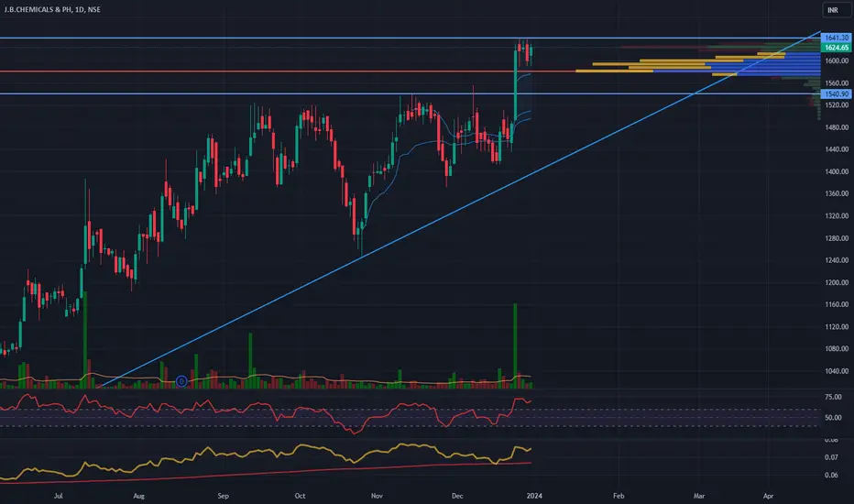The image size is (854, 504).
Task: Click the 1540.90 price line label
Action: (x=836, y=93)
